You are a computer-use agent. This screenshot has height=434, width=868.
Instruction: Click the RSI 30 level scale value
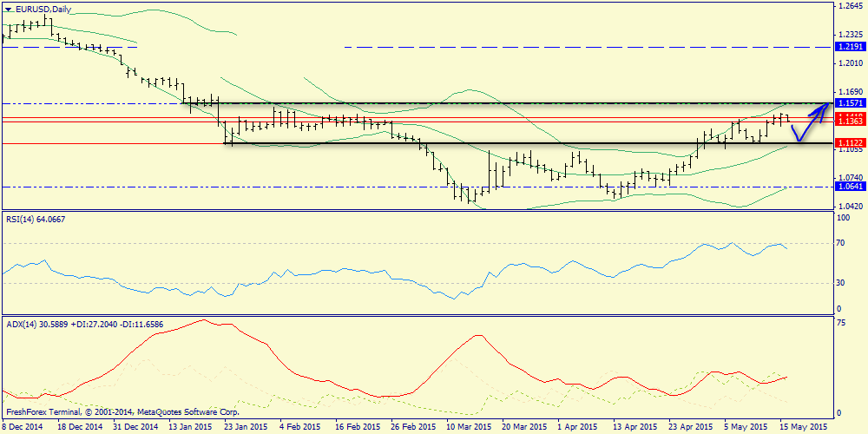840,283
